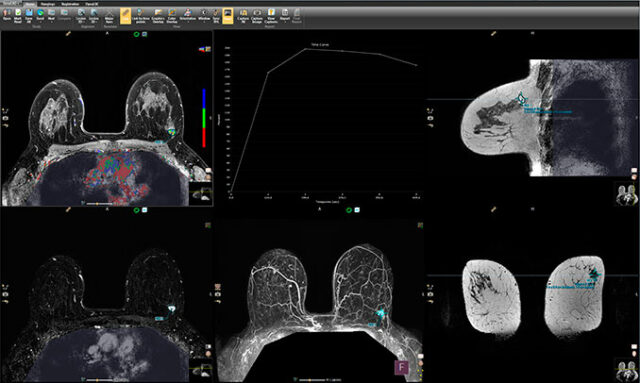The height and width of the screenshot is (383, 640).
Task: Open the Send dropdown in the toolbar
Action: 40,15
